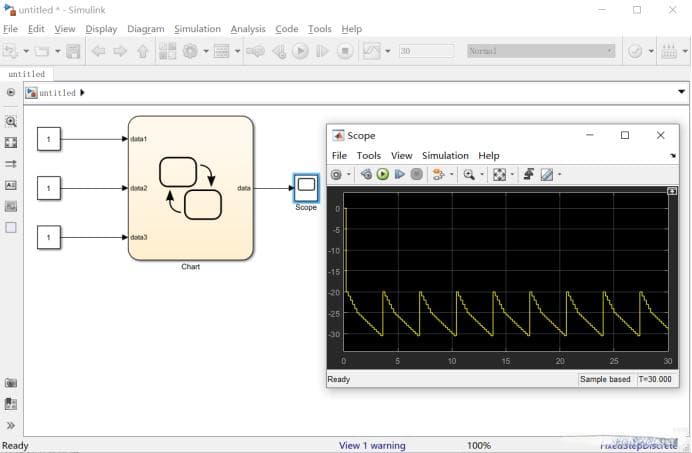
Task: Click the Scope Stop button
Action: (417, 175)
